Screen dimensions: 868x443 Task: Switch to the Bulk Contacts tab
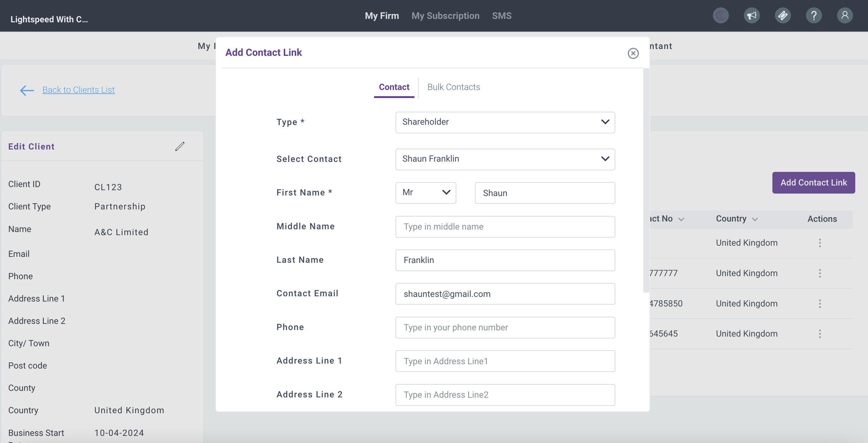(x=454, y=87)
